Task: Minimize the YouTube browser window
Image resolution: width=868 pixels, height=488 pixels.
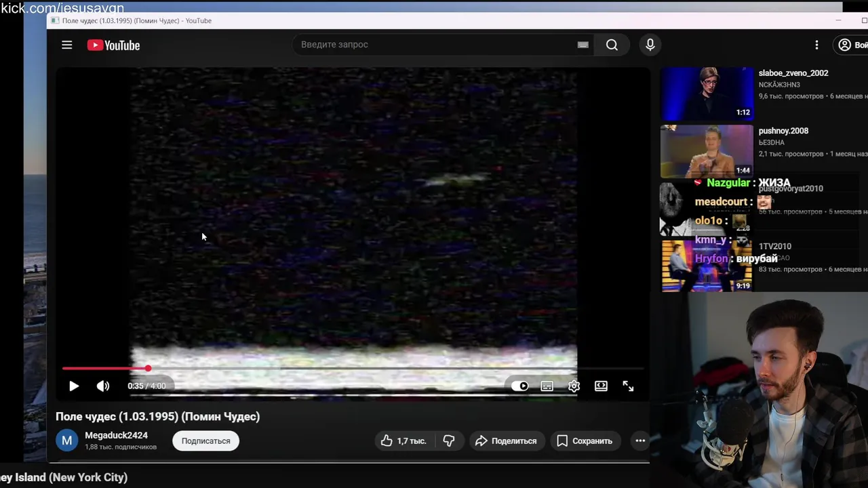Action: pyautogui.click(x=839, y=20)
